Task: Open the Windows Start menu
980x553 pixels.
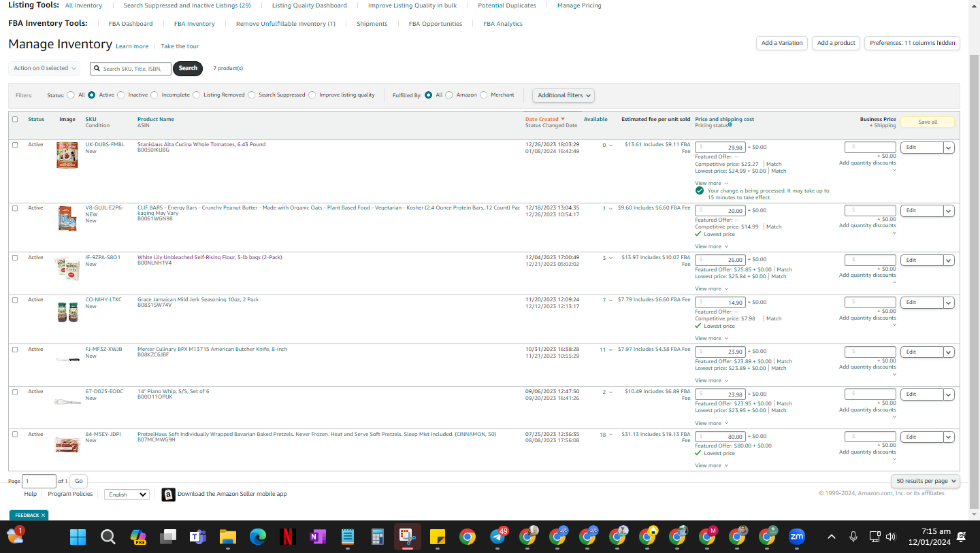Action: pyautogui.click(x=78, y=537)
